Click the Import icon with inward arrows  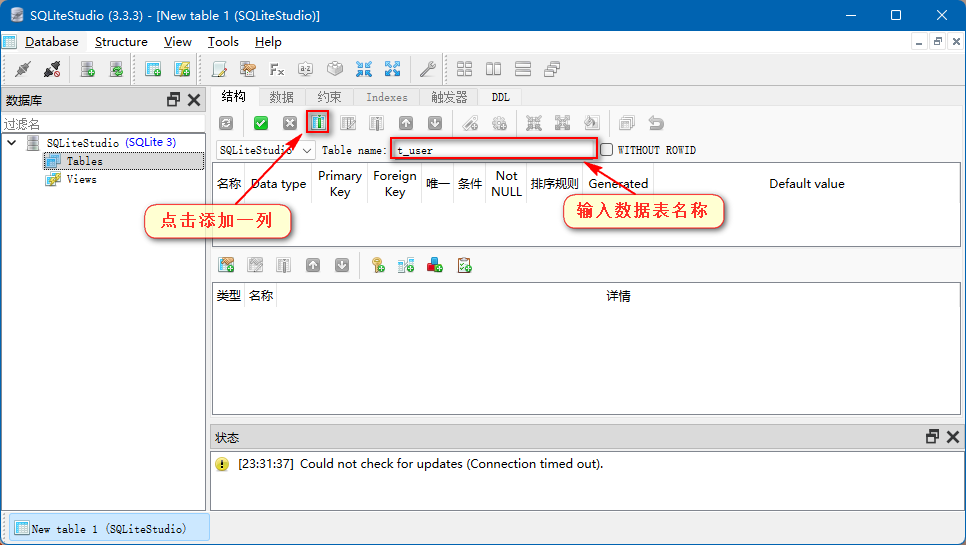[363, 69]
